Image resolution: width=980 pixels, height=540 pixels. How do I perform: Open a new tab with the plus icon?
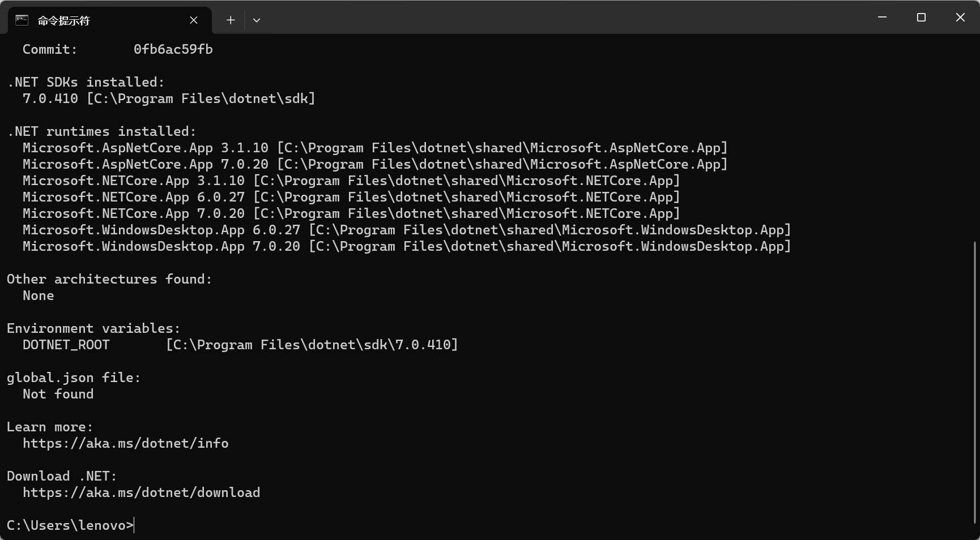[231, 20]
